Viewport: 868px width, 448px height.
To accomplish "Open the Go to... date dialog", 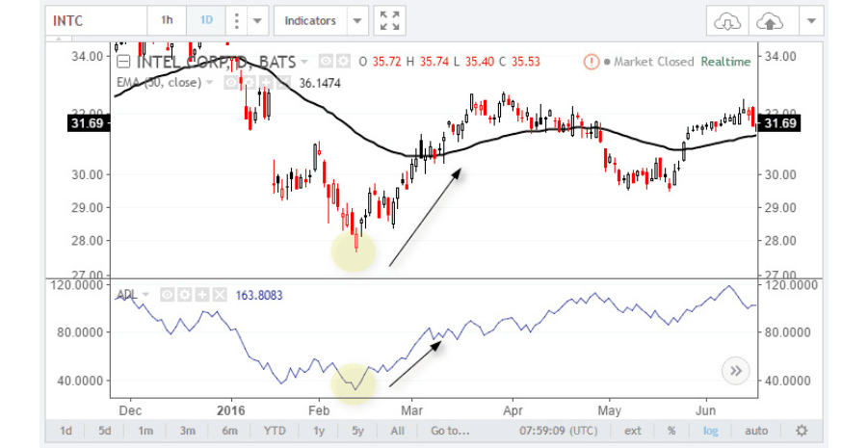I will [x=450, y=431].
